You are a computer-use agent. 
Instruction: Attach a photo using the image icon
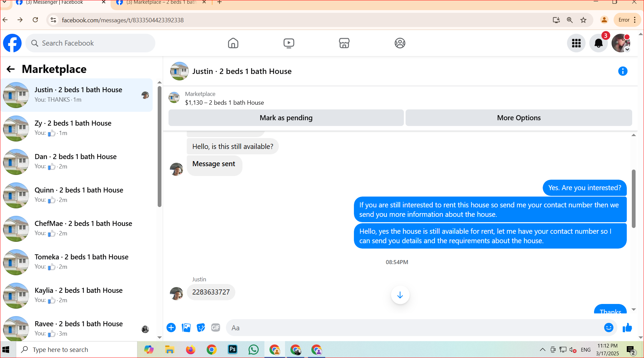click(186, 328)
